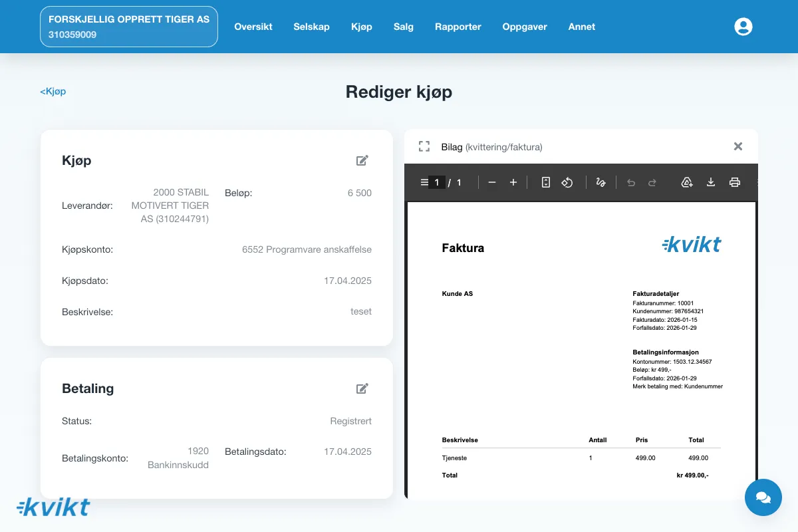This screenshot has width=798, height=532.
Task: Open the Kjøp menu
Action: click(x=362, y=27)
